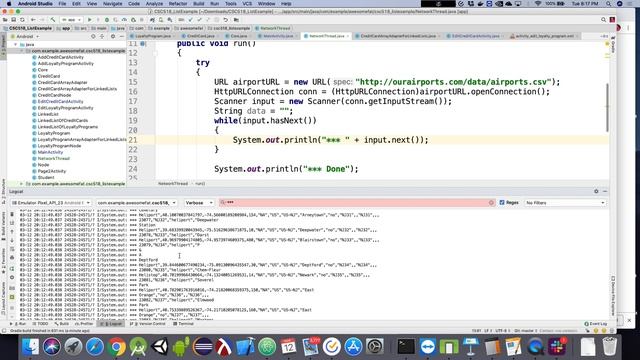Open the Verbose log level dropdown
640x360 pixels.
[199, 202]
